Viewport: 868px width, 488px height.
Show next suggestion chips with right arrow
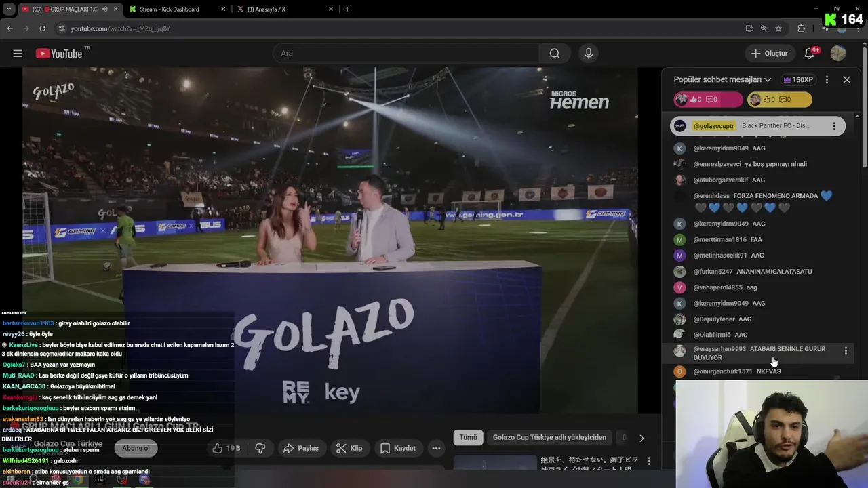(x=642, y=438)
